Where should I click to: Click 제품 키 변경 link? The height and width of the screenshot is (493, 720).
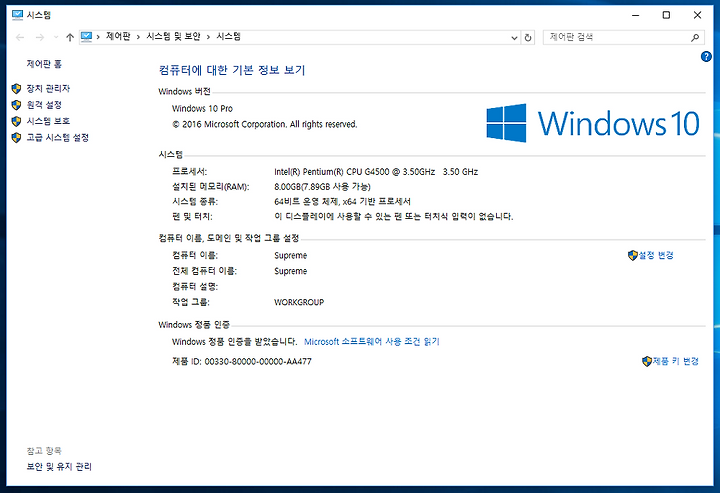point(675,361)
